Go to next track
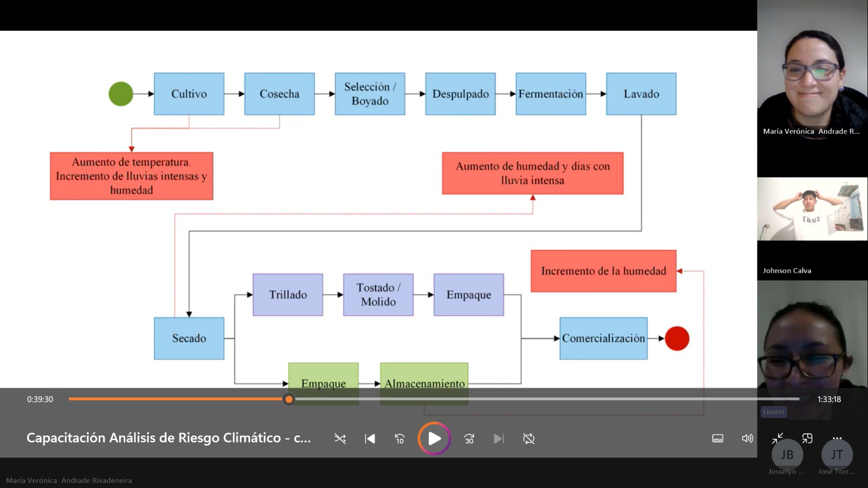 pos(499,439)
